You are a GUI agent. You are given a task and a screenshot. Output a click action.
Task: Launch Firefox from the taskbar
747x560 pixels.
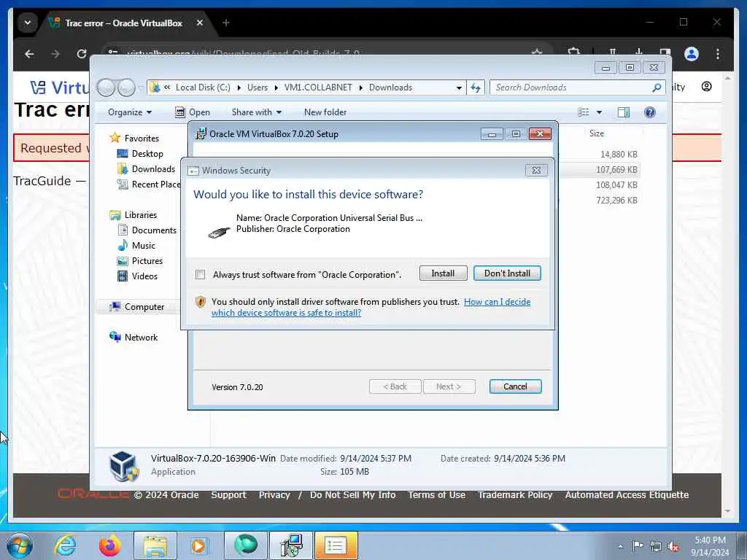point(109,545)
